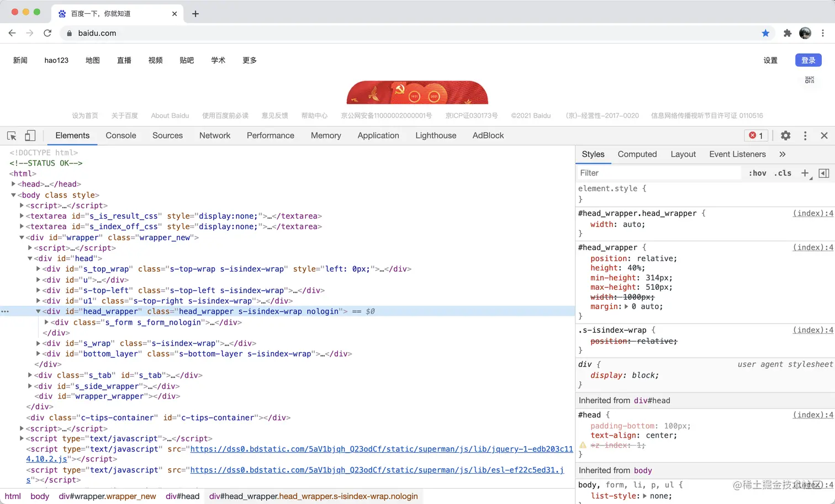Go back using the back arrow
Image resolution: width=835 pixels, height=504 pixels.
click(12, 33)
